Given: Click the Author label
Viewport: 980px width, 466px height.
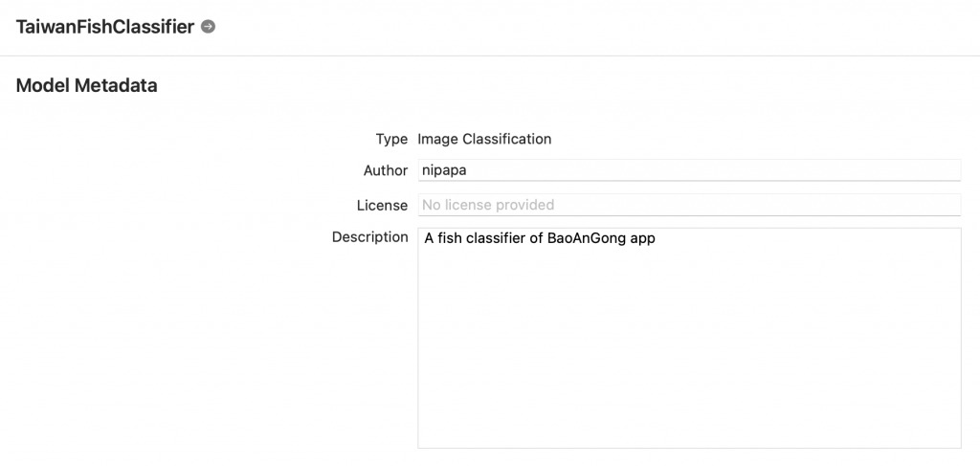Looking at the screenshot, I should (x=386, y=170).
